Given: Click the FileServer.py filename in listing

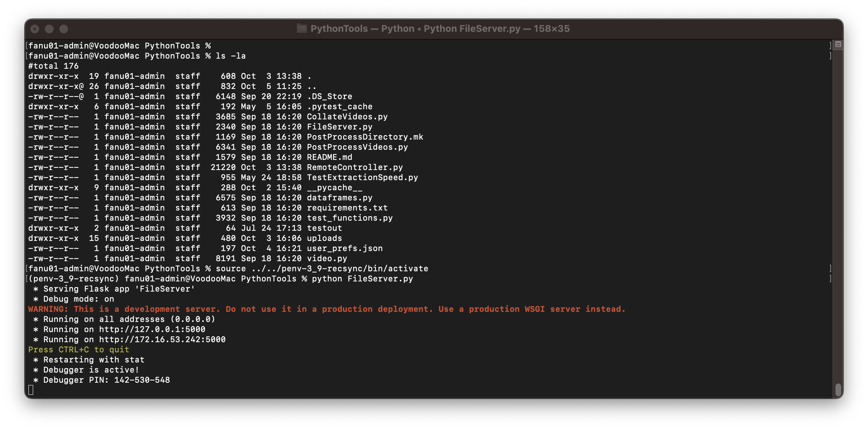Looking at the screenshot, I should coord(340,127).
